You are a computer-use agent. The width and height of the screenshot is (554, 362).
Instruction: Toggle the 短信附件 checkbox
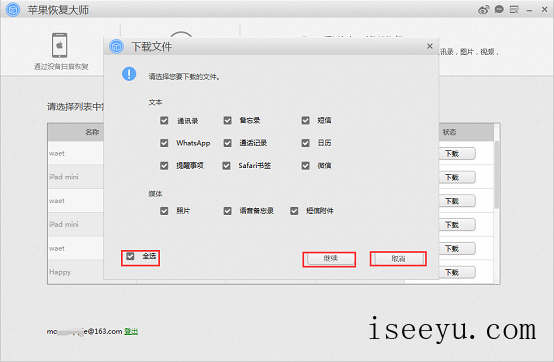[x=294, y=211]
